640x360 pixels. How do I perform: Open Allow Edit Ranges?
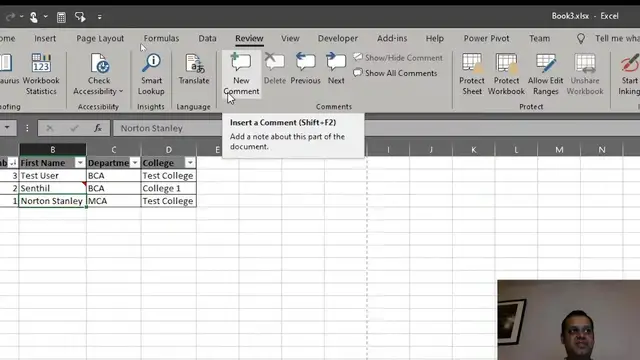(545, 74)
